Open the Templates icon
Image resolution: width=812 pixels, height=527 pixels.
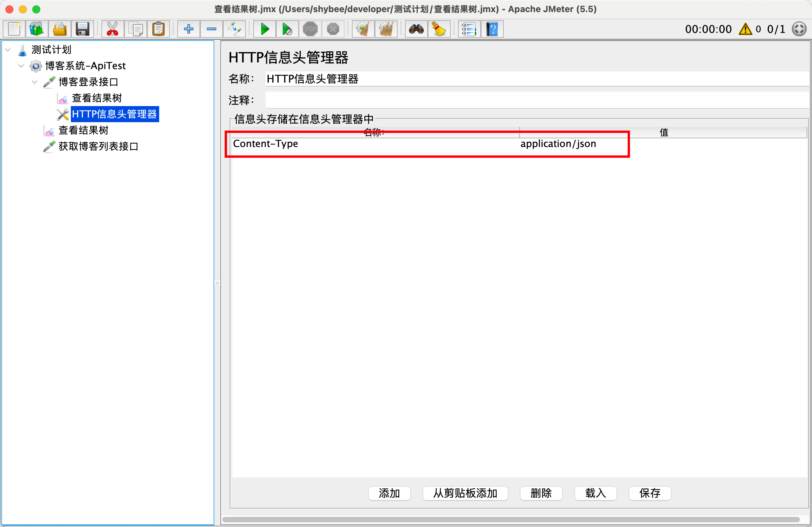pos(37,29)
